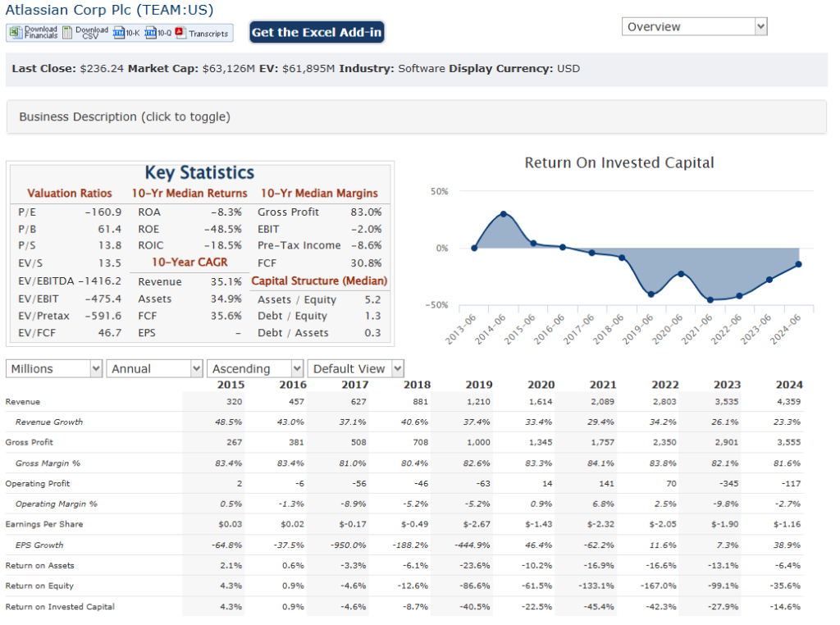Click the Key Statistics heading
This screenshot has height=625, width=840.
199,172
